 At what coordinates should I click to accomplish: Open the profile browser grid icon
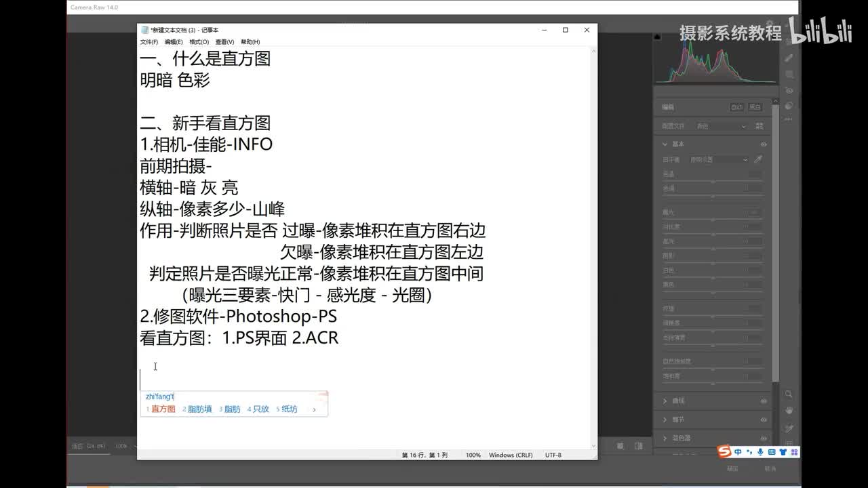point(759,126)
